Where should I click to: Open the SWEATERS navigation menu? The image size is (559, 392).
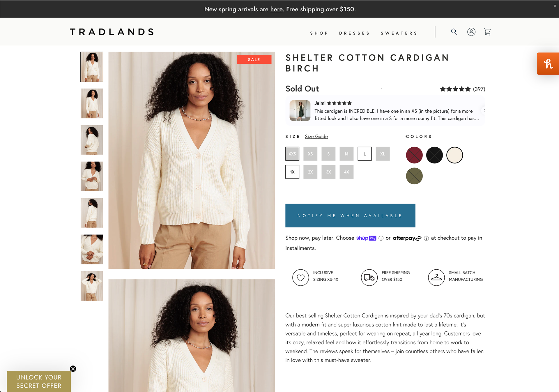click(399, 33)
